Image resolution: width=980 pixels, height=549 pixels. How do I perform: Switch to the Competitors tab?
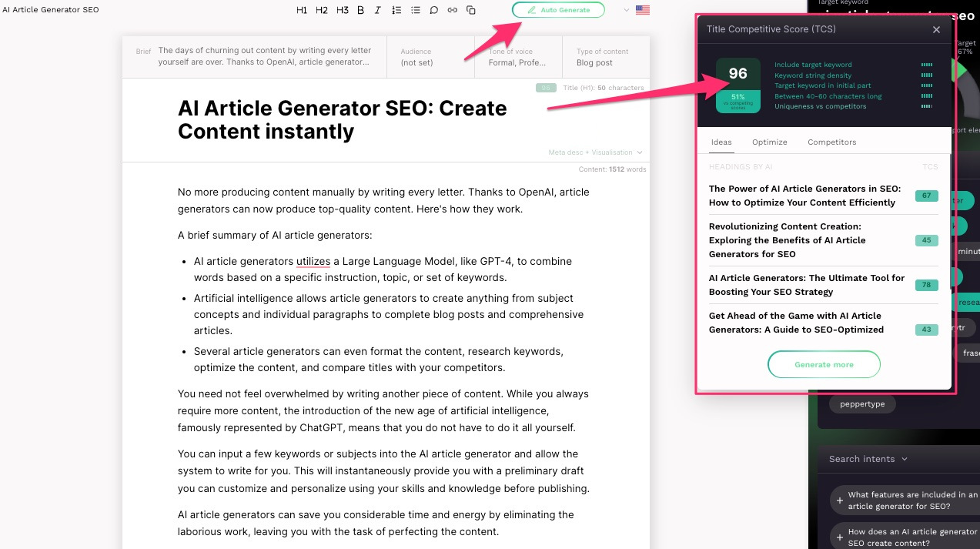click(x=831, y=142)
